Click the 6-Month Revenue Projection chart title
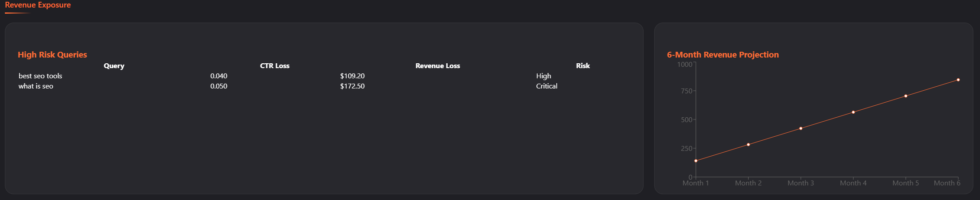The height and width of the screenshot is (200, 980). [722, 55]
